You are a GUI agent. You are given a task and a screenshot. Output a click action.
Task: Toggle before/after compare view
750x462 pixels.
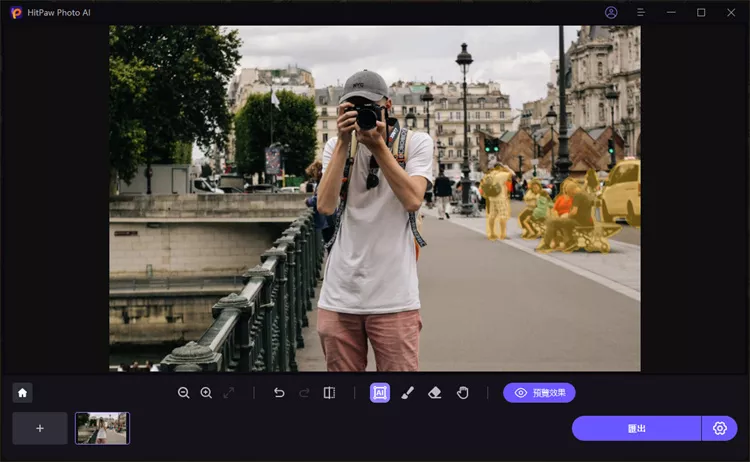[329, 393]
